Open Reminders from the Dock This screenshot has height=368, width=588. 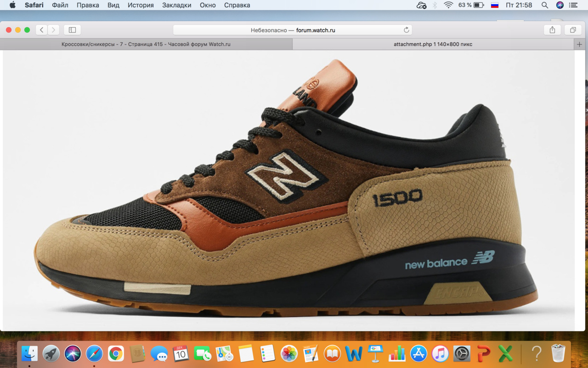click(x=267, y=353)
